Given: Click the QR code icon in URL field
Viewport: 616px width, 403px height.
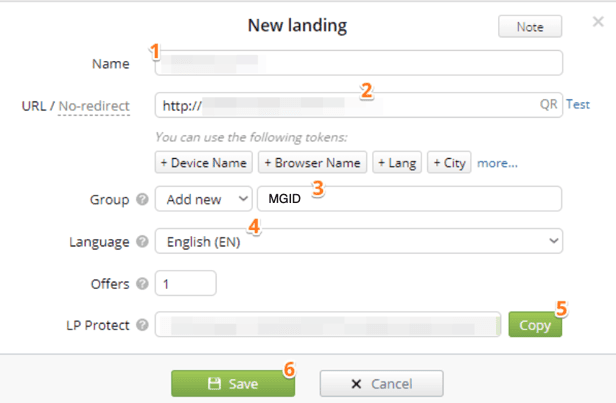Looking at the screenshot, I should 549,104.
